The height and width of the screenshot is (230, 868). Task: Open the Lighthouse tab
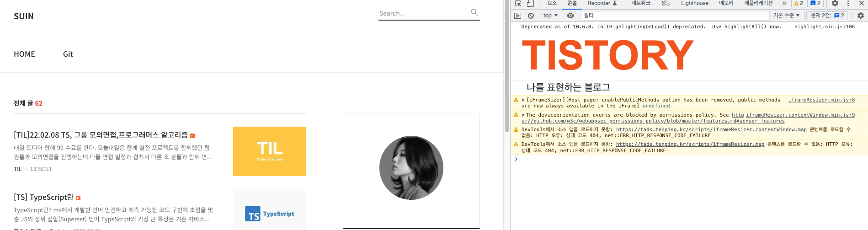(x=695, y=3)
